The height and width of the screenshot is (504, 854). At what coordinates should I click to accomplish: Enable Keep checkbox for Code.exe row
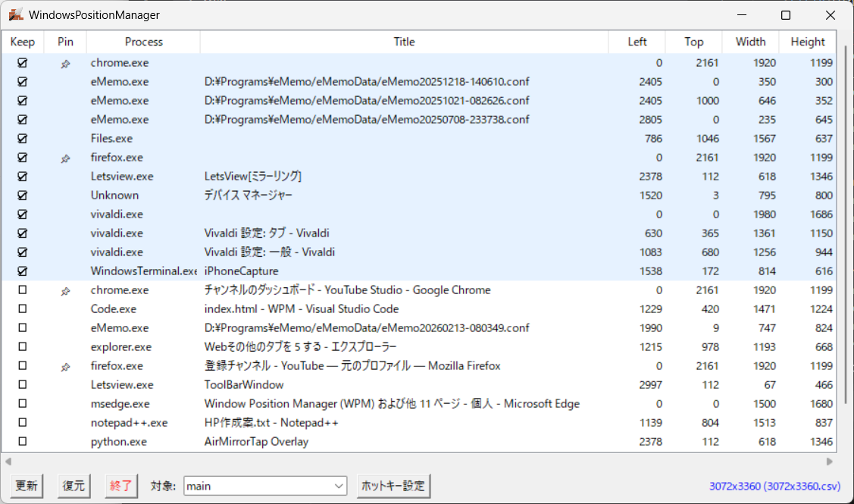click(22, 309)
